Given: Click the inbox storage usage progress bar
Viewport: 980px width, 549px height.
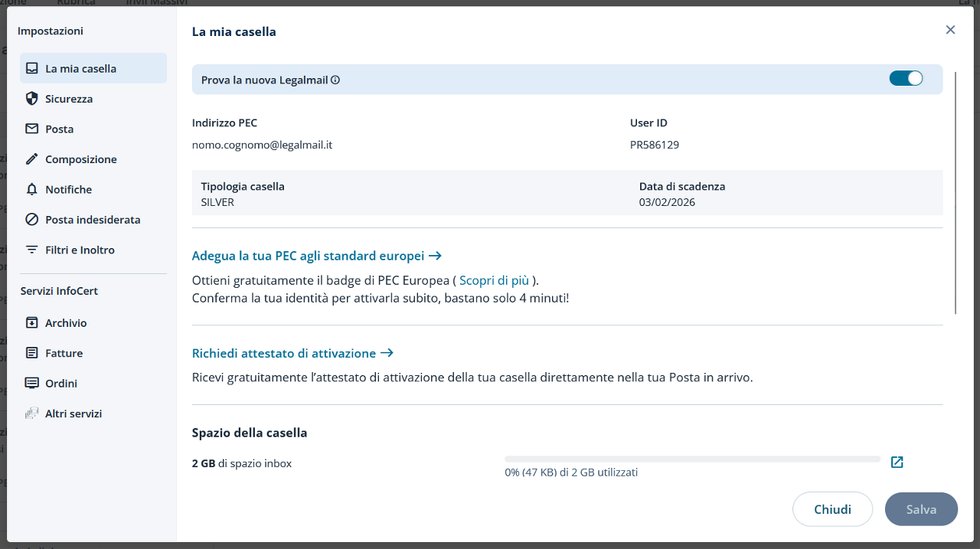Looking at the screenshot, I should point(692,459).
